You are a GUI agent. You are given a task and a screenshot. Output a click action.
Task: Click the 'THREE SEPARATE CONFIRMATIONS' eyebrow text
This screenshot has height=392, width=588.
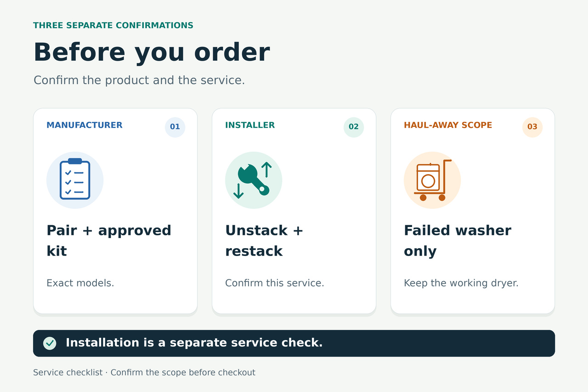(x=113, y=25)
